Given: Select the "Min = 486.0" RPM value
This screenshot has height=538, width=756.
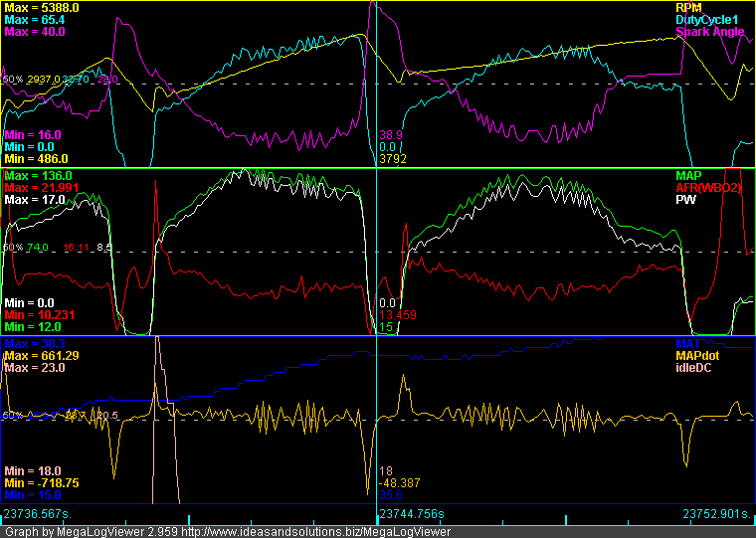Looking at the screenshot, I should click(x=36, y=159).
